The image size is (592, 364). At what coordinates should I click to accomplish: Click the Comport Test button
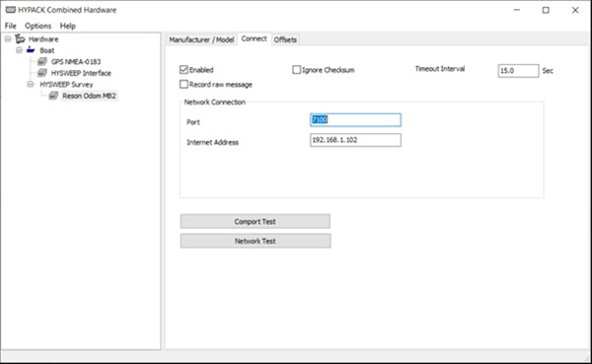256,222
